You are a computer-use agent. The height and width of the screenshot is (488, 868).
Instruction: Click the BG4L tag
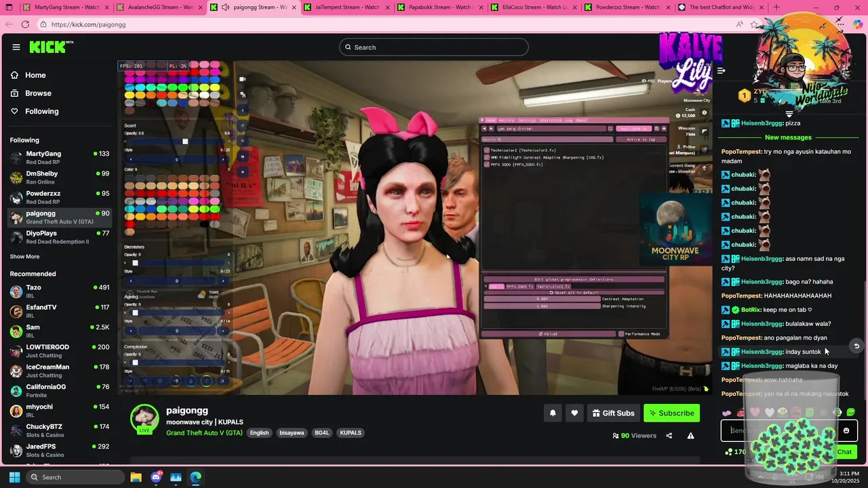321,432
